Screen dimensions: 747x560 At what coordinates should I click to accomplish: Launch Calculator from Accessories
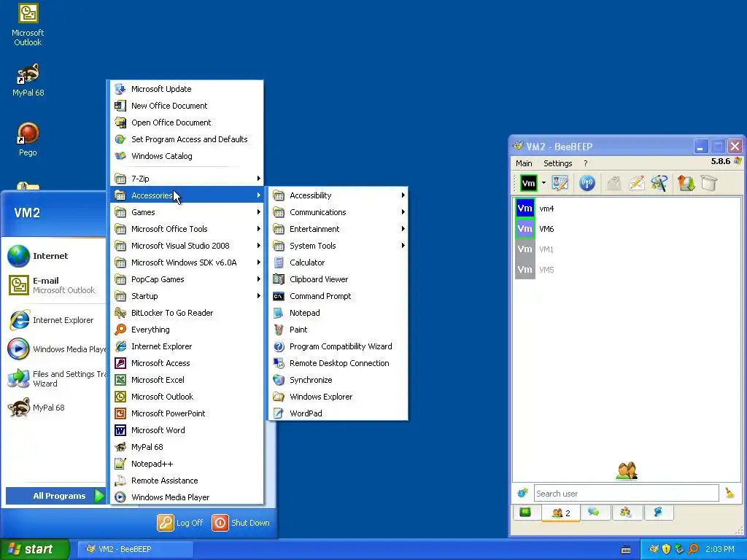(338, 262)
